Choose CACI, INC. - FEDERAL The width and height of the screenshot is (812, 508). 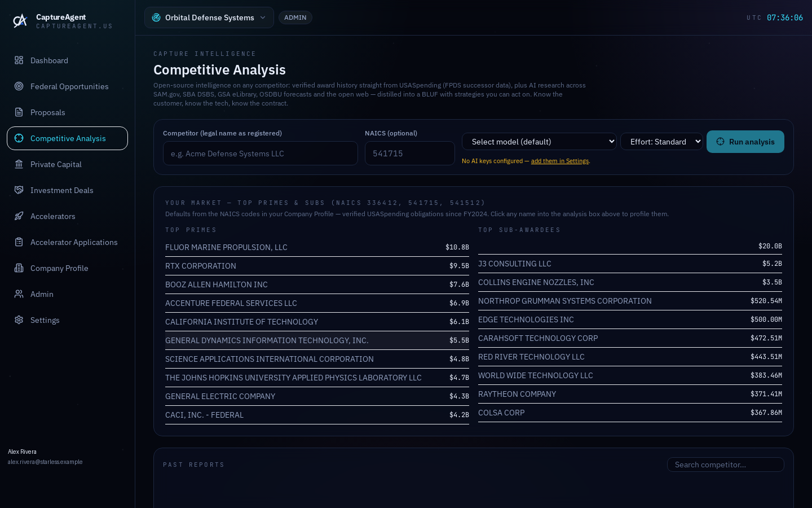[x=317, y=415]
